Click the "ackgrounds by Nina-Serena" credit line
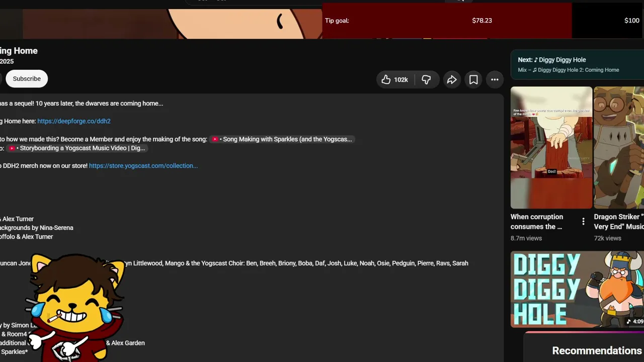This screenshot has width=644, height=362. click(x=37, y=228)
